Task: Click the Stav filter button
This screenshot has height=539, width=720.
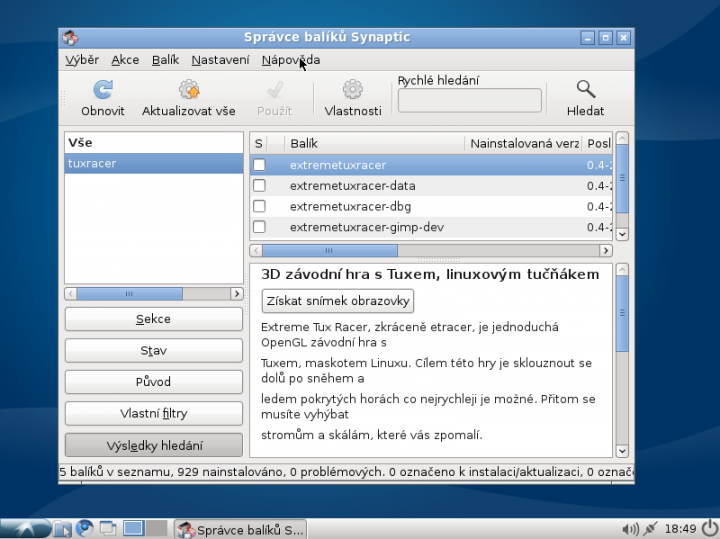Action: tap(154, 351)
